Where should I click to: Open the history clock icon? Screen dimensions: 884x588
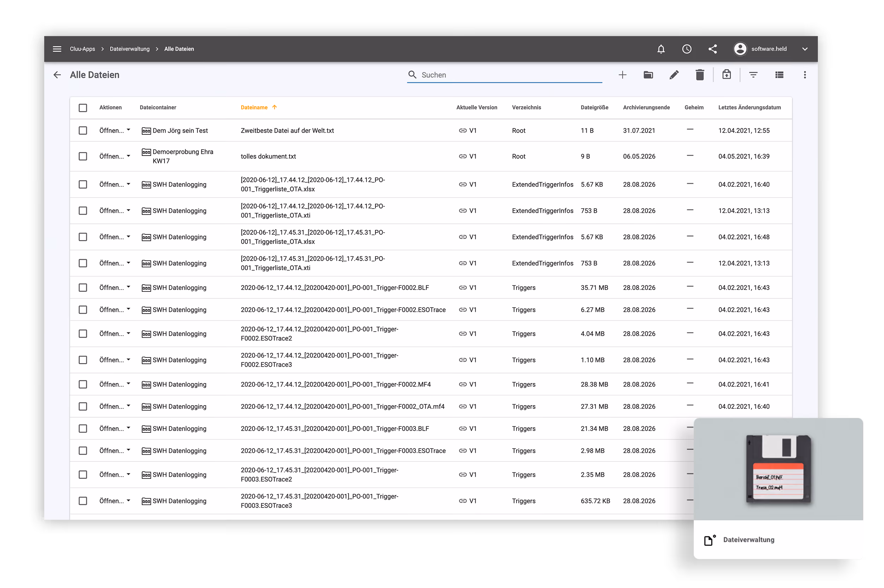click(687, 49)
